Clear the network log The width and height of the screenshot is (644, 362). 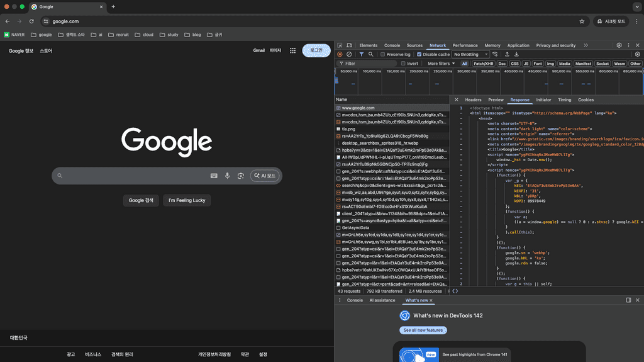(349, 55)
